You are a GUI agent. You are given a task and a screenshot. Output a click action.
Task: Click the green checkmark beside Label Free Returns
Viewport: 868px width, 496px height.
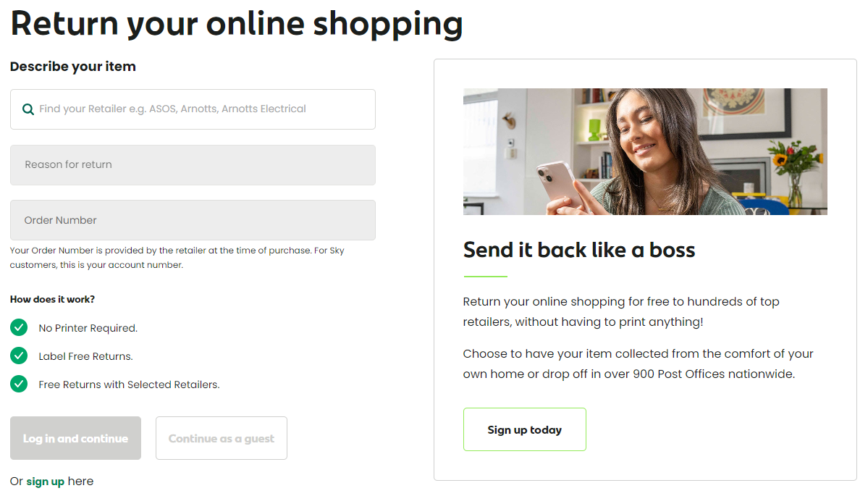[19, 356]
